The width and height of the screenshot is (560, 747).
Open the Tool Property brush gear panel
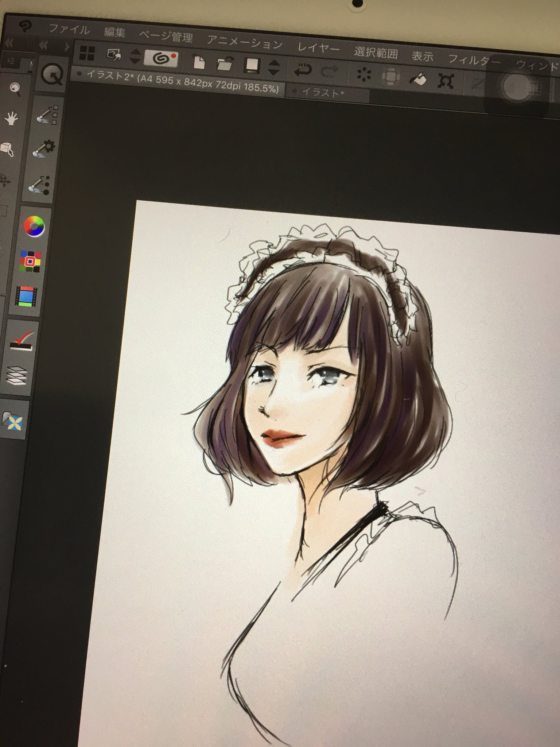coord(44,149)
